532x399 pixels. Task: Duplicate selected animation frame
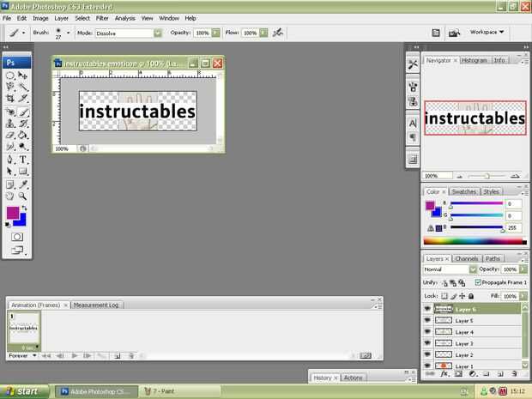117,355
